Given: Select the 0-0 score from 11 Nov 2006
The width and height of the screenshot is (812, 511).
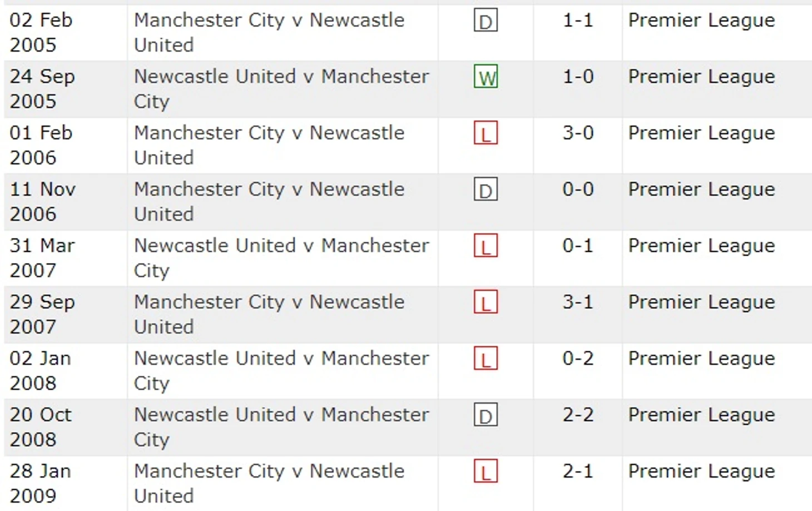Looking at the screenshot, I should coord(578,190).
